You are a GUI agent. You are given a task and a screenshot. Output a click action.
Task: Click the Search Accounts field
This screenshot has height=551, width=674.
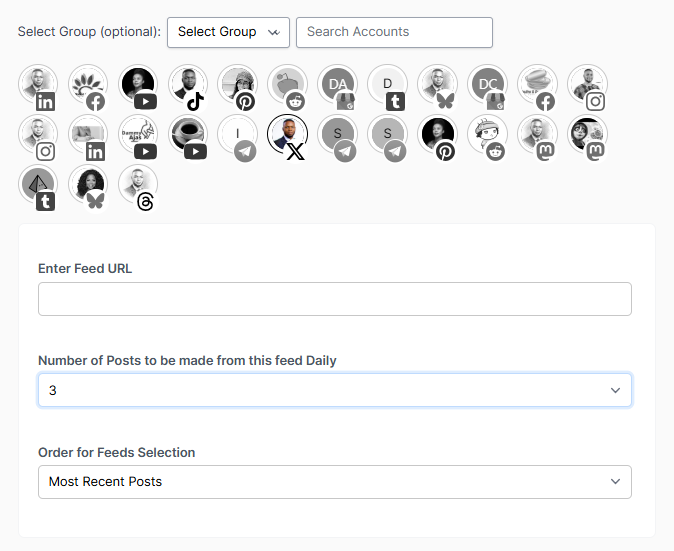click(x=394, y=32)
